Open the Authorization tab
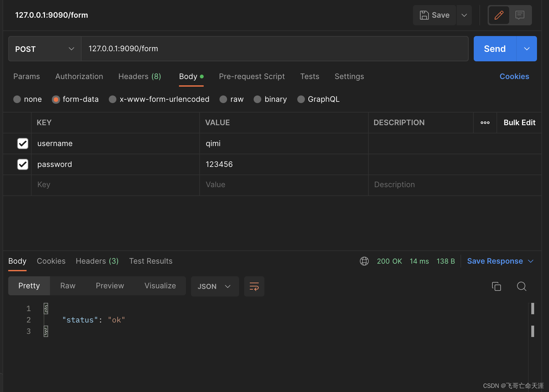Screen dimensions: 549x392 click(x=79, y=77)
